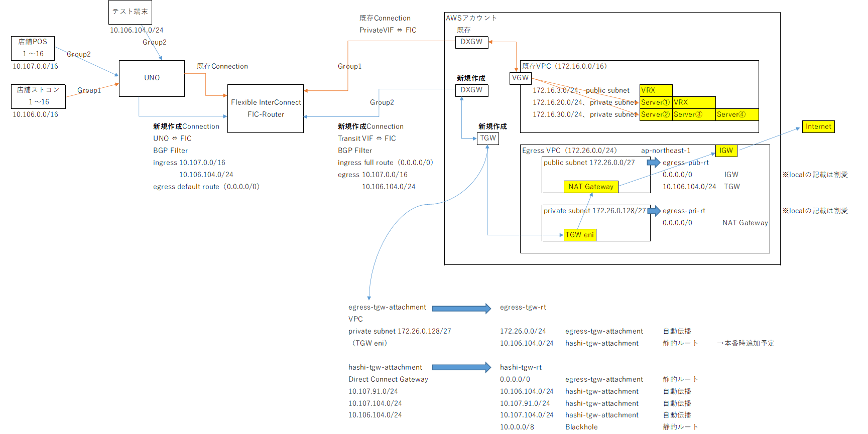Click the yellow Internet box
The image size is (868, 434).
coord(818,126)
